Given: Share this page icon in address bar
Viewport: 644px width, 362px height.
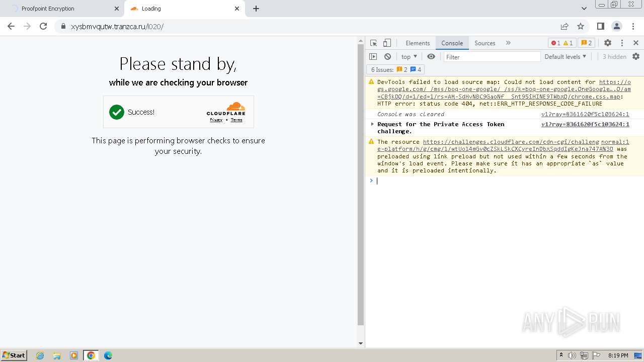Looking at the screenshot, I should pyautogui.click(x=565, y=26).
